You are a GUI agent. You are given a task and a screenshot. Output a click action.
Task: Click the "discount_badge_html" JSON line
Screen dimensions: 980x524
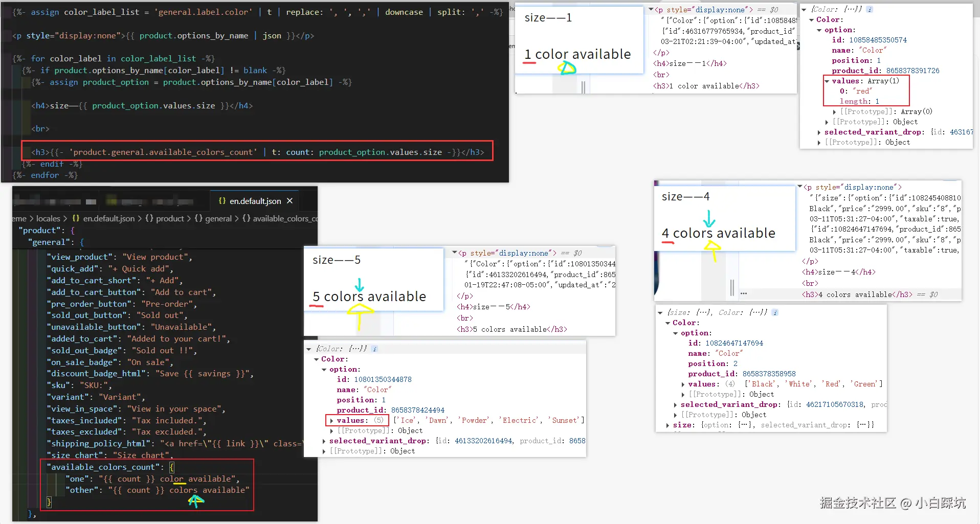point(150,374)
